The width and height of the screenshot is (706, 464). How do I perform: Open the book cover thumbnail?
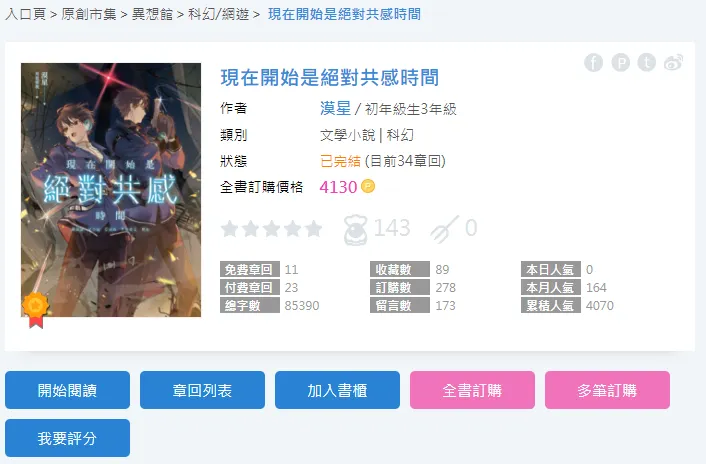pos(111,190)
